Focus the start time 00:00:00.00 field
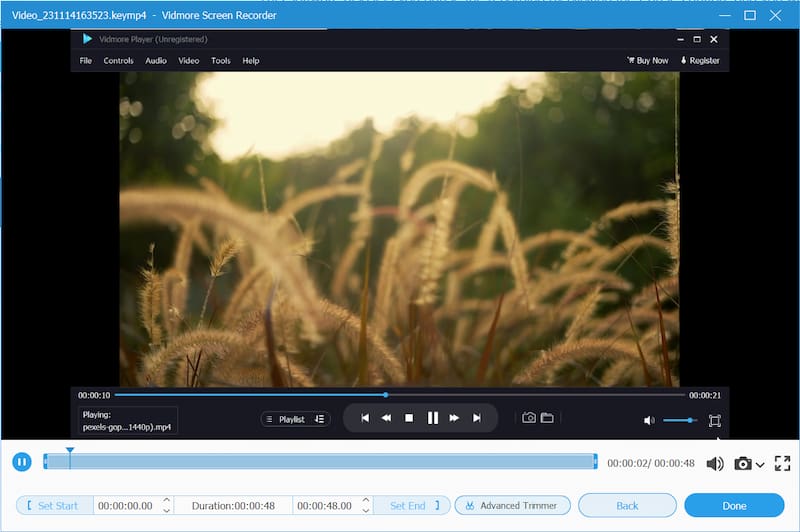The width and height of the screenshot is (800, 532). click(126, 505)
